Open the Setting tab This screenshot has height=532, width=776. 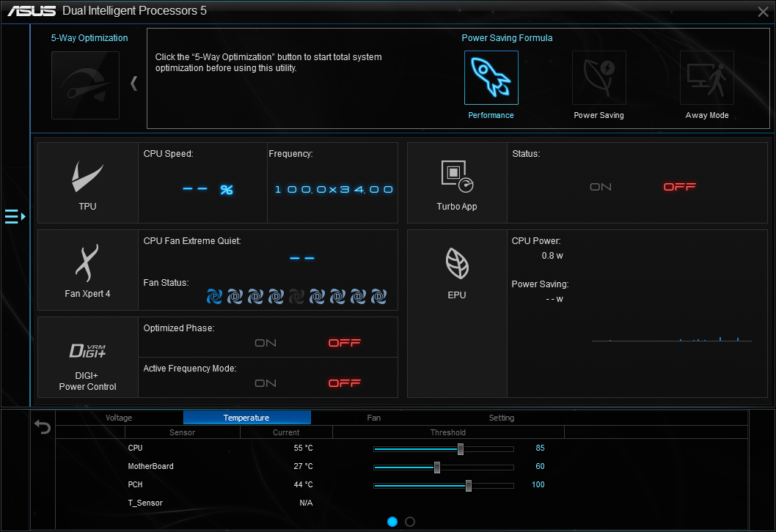point(502,418)
